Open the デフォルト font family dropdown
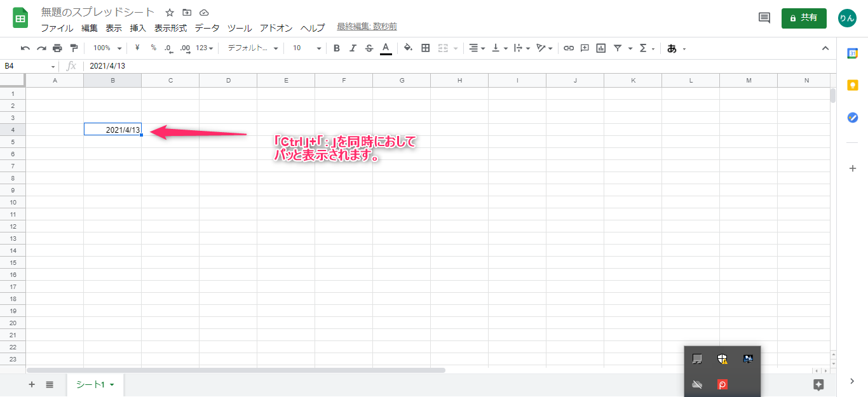Viewport: 868px width, 397px height. click(x=252, y=48)
